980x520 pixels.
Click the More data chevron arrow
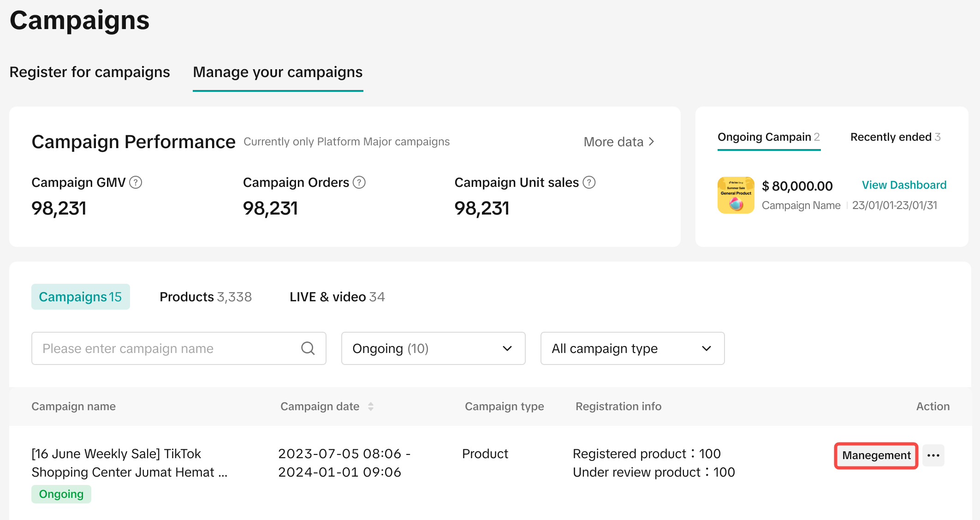pos(651,142)
